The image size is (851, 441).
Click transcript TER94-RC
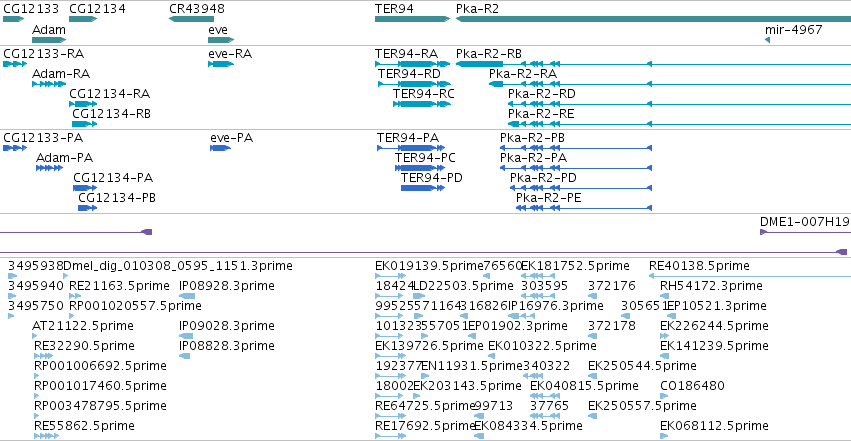point(424,94)
